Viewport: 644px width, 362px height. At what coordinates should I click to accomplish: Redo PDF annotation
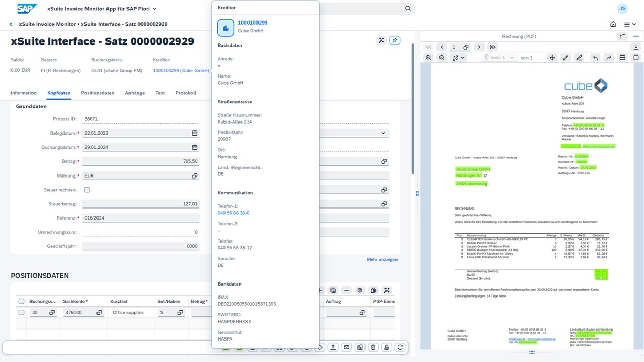609,58
